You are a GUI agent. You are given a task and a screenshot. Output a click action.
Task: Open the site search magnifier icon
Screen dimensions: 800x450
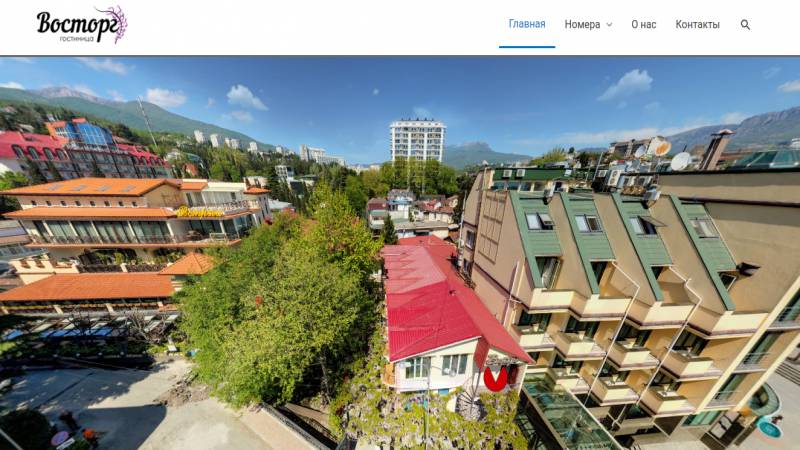tap(745, 24)
